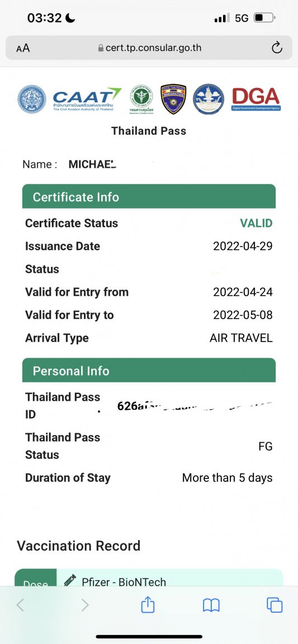
Task: Tap the Safari share icon
Action: click(x=148, y=604)
